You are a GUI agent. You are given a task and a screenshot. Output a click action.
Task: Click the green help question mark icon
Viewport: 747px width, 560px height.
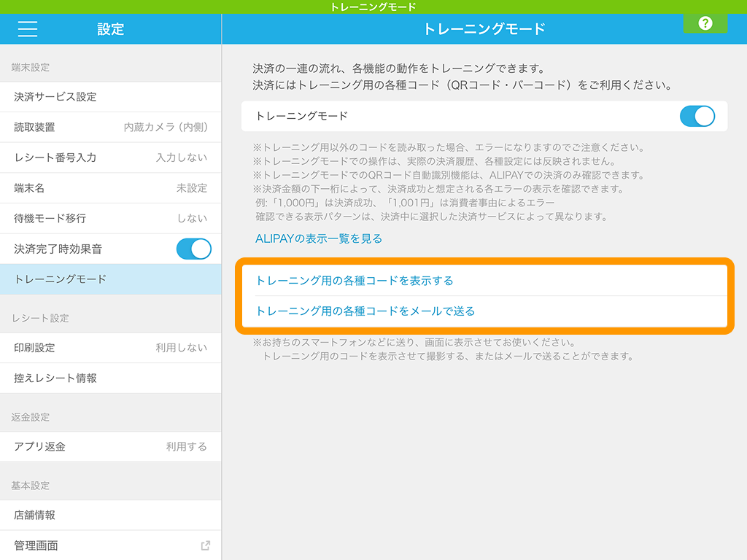(705, 23)
